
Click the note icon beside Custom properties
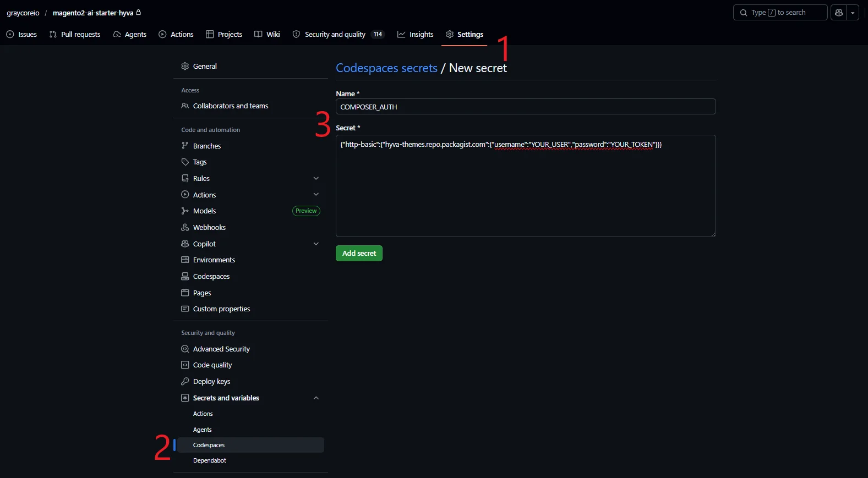point(185,309)
